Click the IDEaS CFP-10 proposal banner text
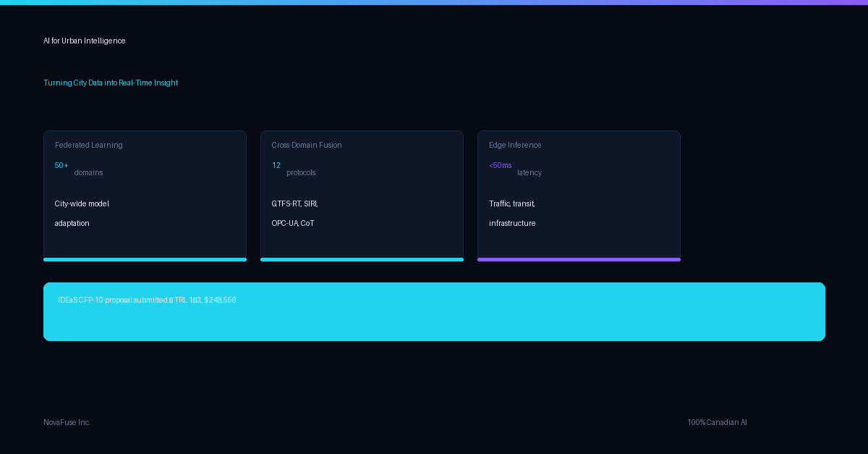Screen dimensions: 868x454 coord(147,300)
